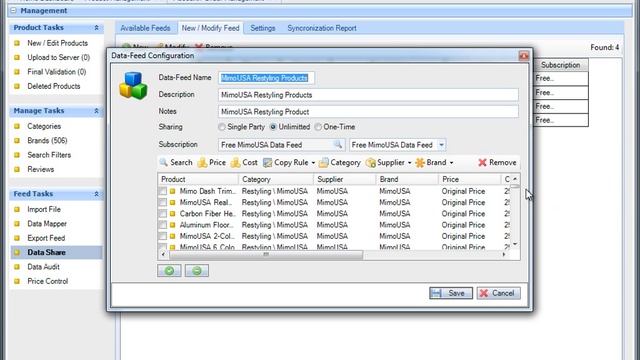Click the Description input field
This screenshot has width=640, height=360.
368,95
